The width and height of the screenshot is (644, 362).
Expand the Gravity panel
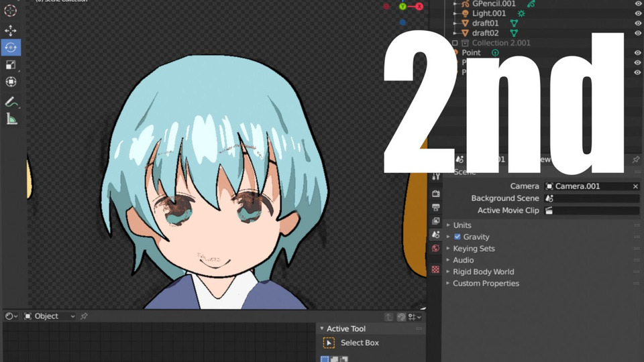coord(448,237)
